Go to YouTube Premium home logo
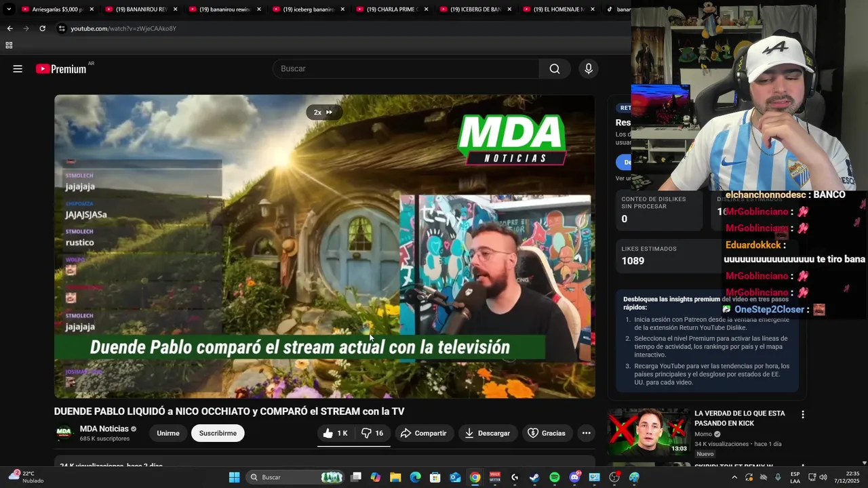The width and height of the screenshot is (868, 488). click(62, 68)
